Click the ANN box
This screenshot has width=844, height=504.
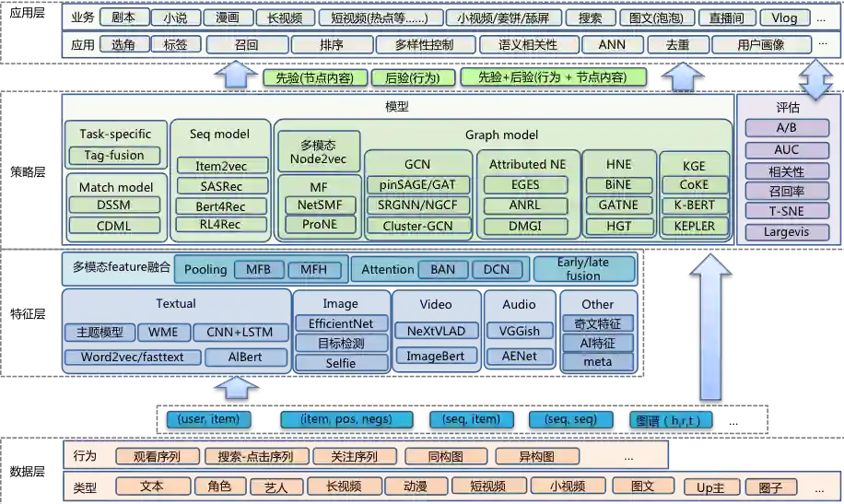click(612, 45)
